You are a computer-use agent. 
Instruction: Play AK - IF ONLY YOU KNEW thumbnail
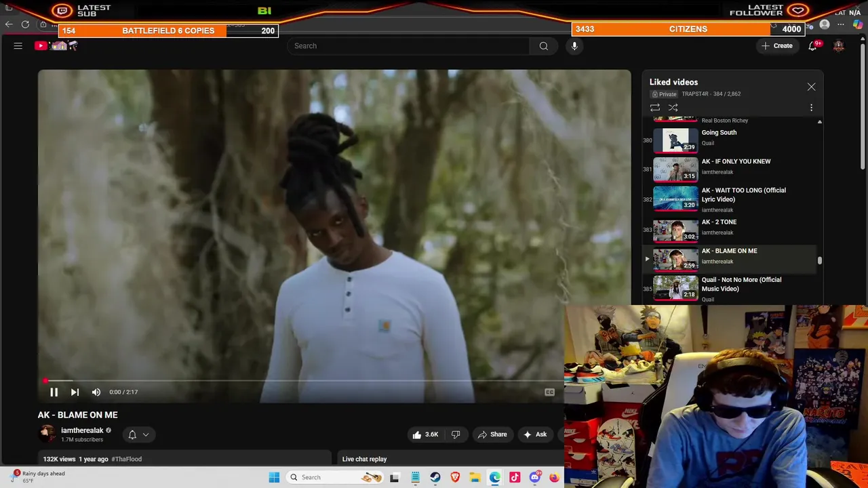coord(675,169)
